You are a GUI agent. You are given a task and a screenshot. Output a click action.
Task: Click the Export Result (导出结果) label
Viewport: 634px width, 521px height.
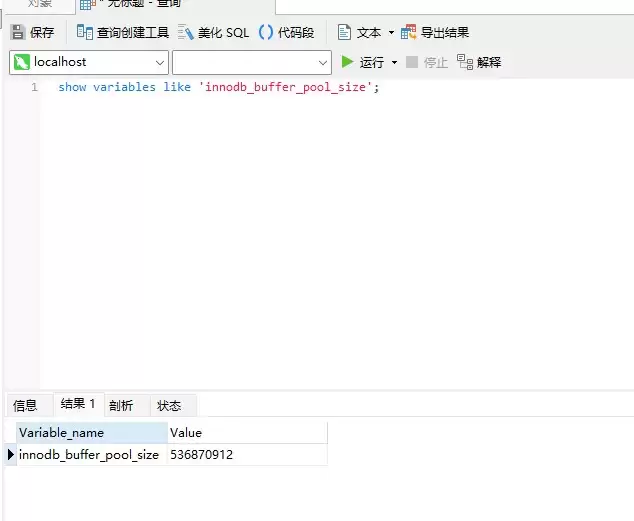[445, 32]
